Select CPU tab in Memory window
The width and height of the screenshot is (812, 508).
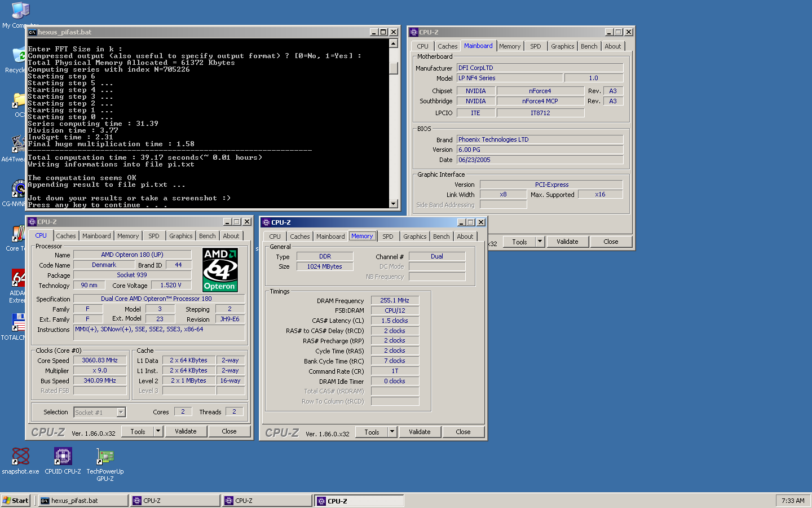(x=275, y=237)
